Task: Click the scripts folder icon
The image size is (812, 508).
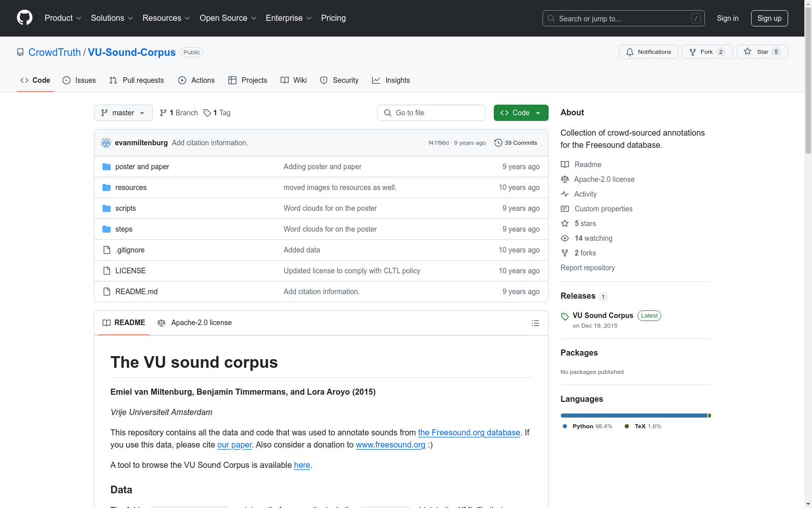Action: pyautogui.click(x=107, y=208)
